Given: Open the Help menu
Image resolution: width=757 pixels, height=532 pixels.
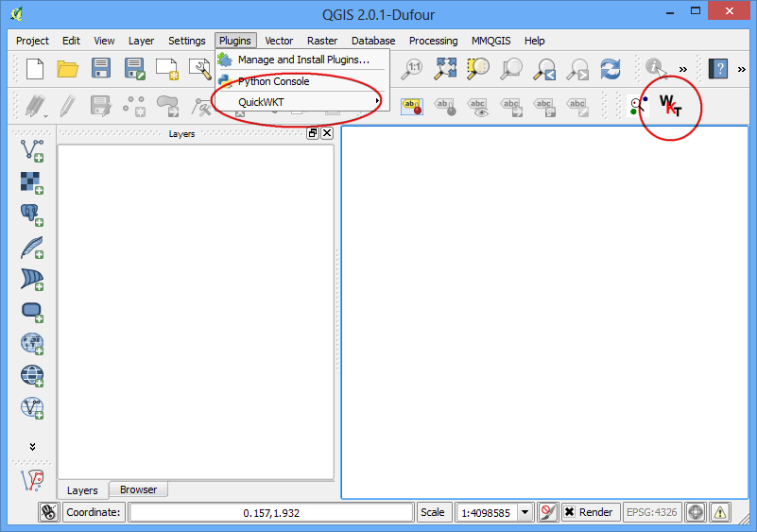Looking at the screenshot, I should (x=535, y=41).
